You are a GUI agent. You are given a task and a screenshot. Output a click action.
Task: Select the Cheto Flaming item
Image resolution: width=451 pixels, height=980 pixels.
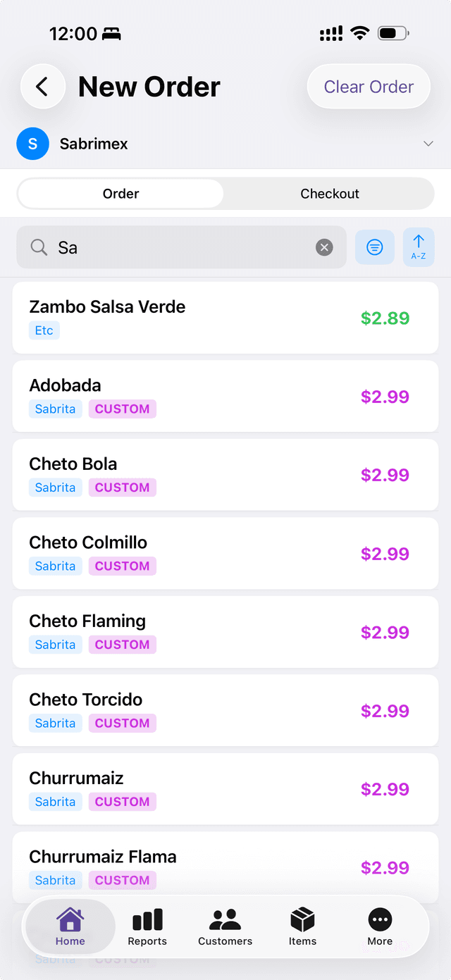[x=225, y=632]
